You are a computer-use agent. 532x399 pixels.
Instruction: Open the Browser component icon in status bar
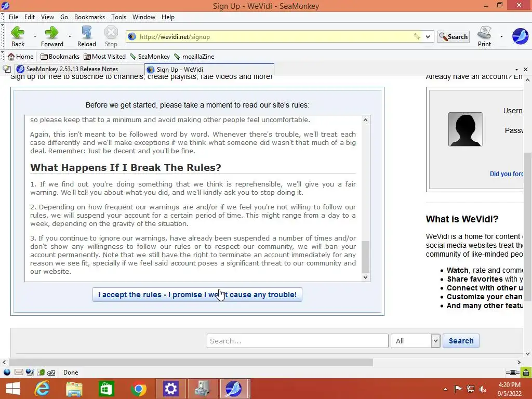[x=7, y=372]
